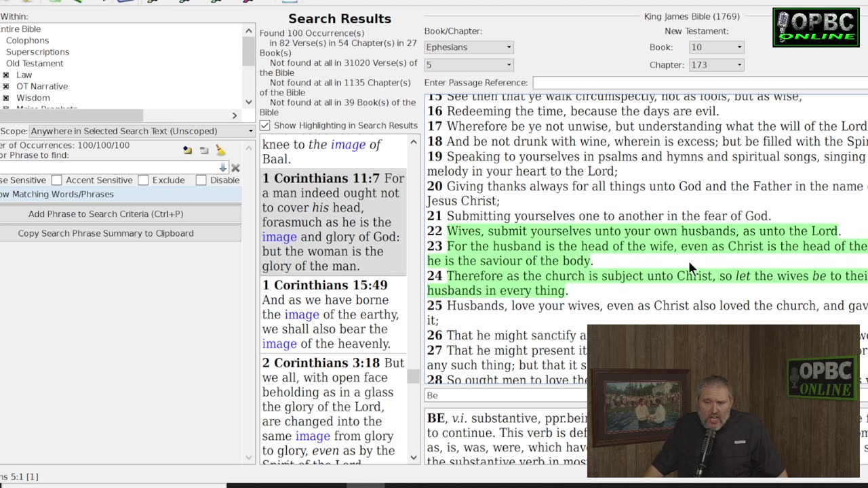Select Entire Bible in the Within tree
The height and width of the screenshot is (488, 868).
point(20,29)
